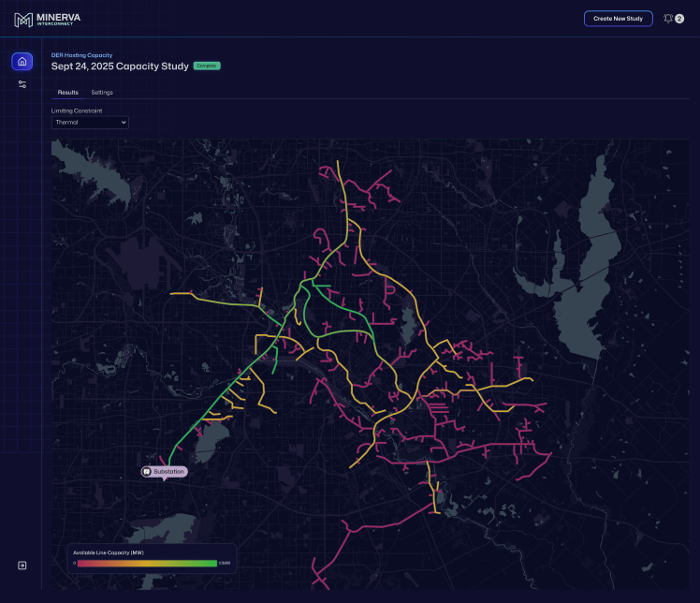Click the notification count badge showing 2

[679, 19]
